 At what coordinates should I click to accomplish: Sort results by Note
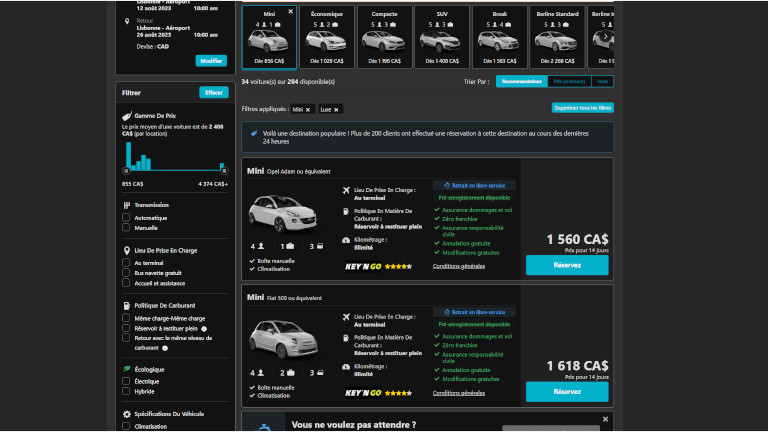click(602, 81)
